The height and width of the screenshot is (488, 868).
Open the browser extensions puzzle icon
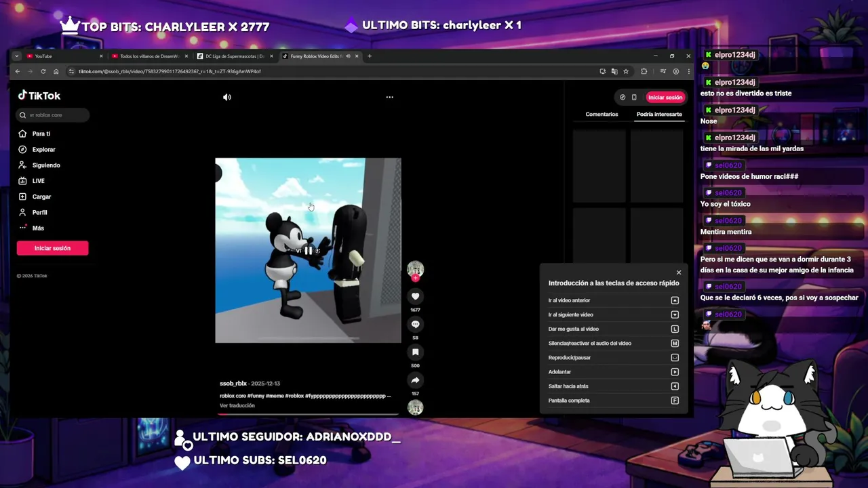pyautogui.click(x=644, y=71)
